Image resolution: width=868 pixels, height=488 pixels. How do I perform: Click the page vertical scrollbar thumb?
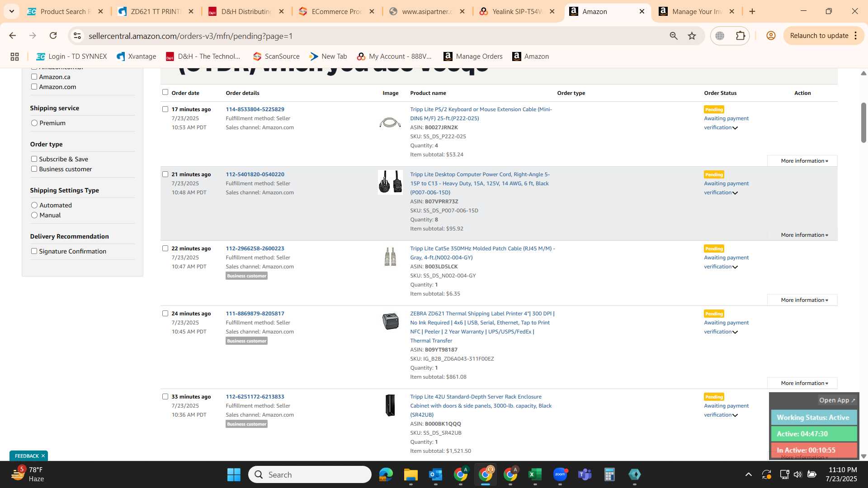[x=863, y=123]
